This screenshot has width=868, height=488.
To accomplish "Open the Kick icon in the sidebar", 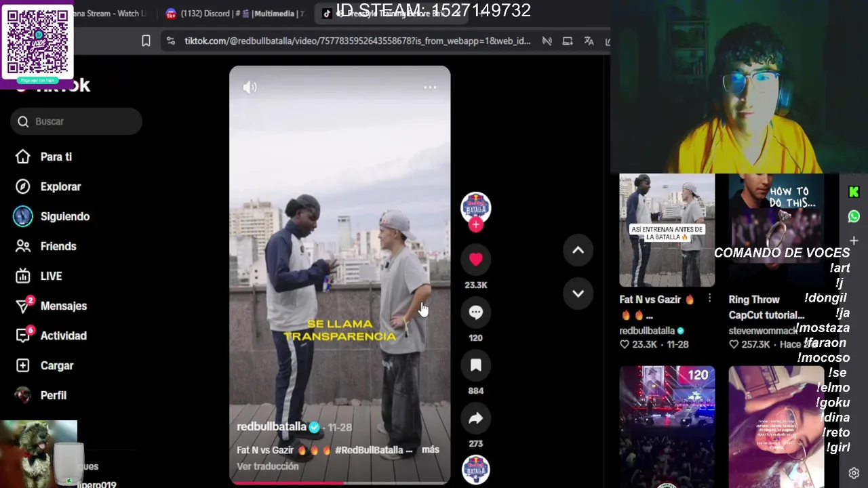I will tap(854, 192).
